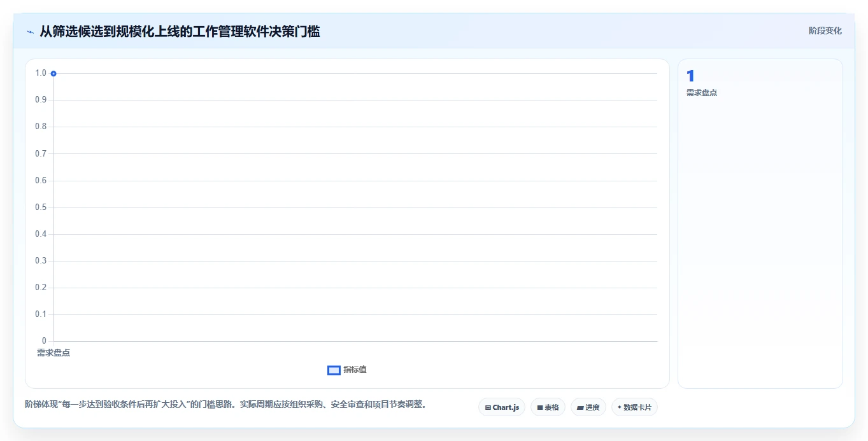Click the number 1 in the stat card

click(690, 76)
